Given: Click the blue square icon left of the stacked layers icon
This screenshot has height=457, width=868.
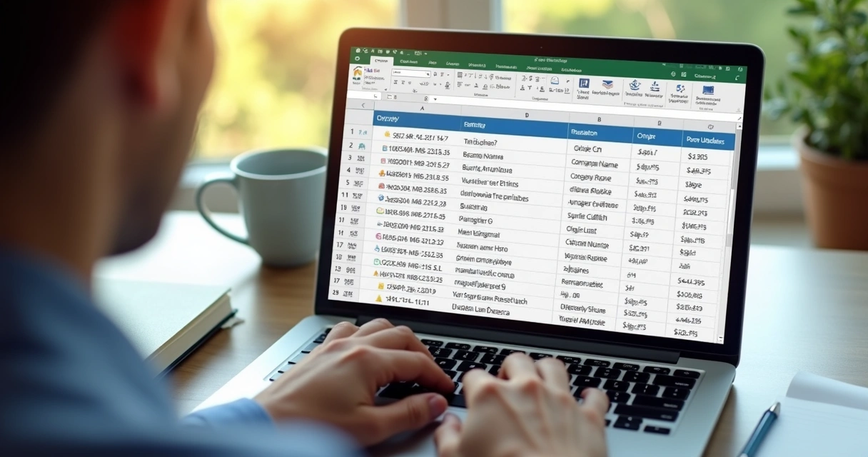Looking at the screenshot, I should point(583,84).
